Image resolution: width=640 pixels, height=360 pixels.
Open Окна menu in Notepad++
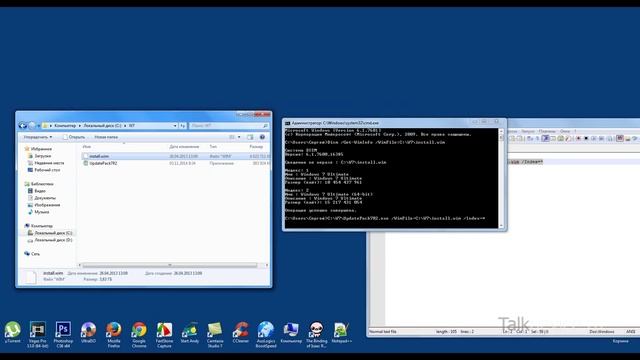tap(565, 131)
